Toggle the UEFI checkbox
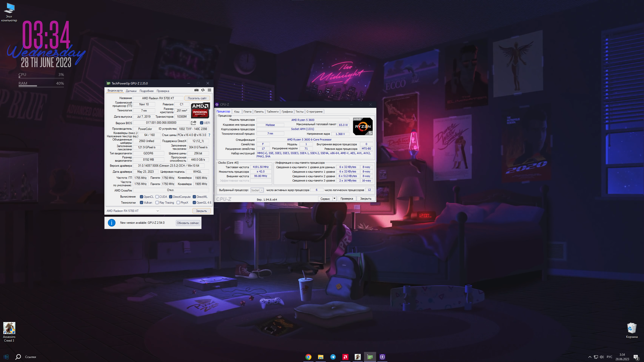The height and width of the screenshot is (362, 644). (x=202, y=123)
